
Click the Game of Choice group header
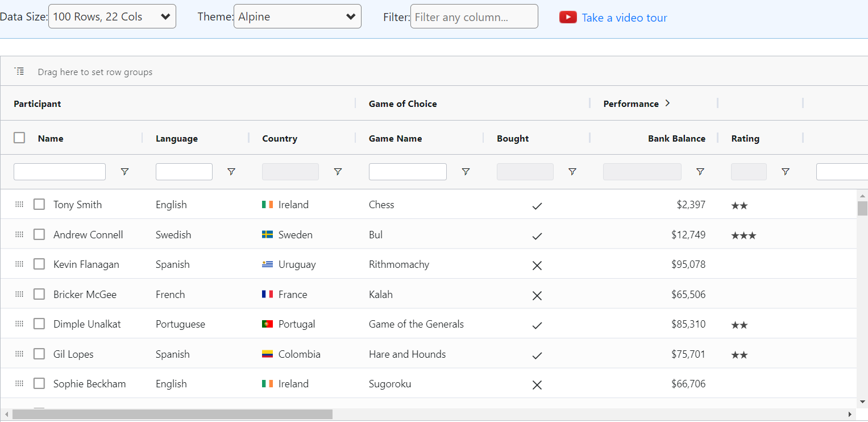[x=402, y=104]
